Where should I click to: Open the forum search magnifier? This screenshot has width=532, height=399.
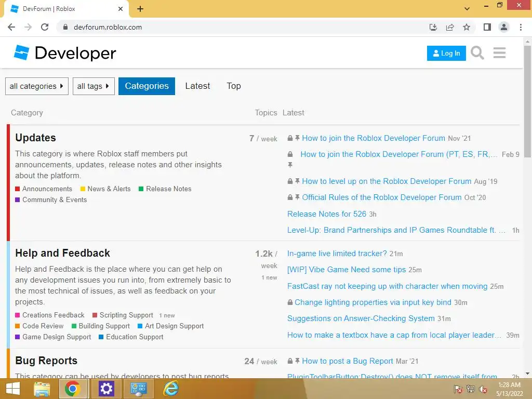coord(477,53)
